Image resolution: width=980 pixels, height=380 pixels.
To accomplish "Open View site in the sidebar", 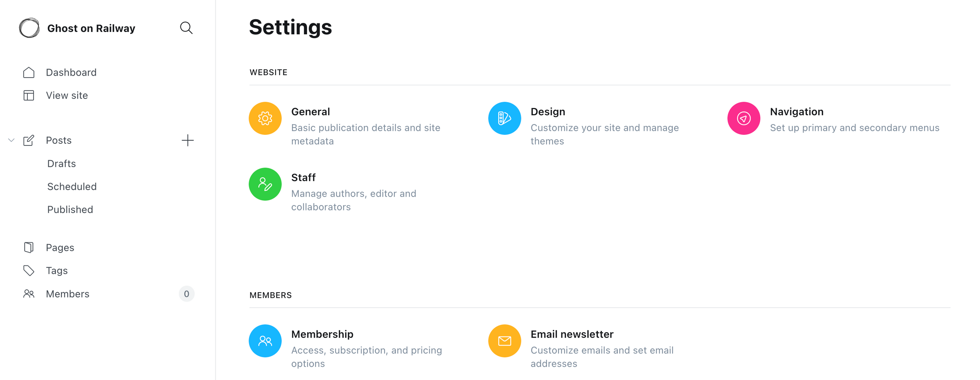I will coord(67,95).
